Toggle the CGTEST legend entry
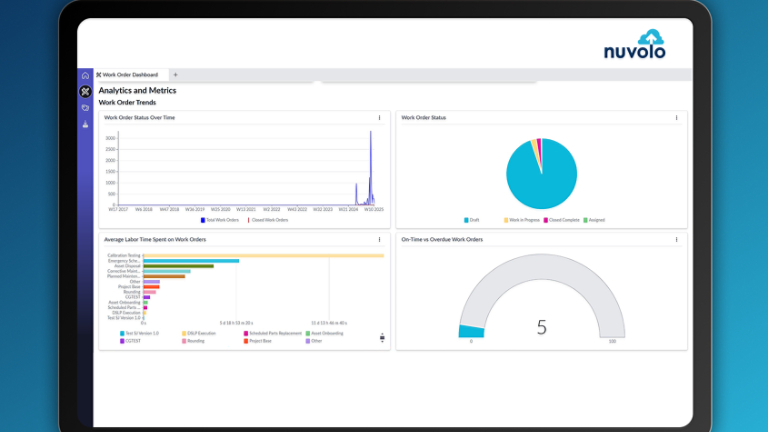Screen dimensions: 768x432 [130, 341]
